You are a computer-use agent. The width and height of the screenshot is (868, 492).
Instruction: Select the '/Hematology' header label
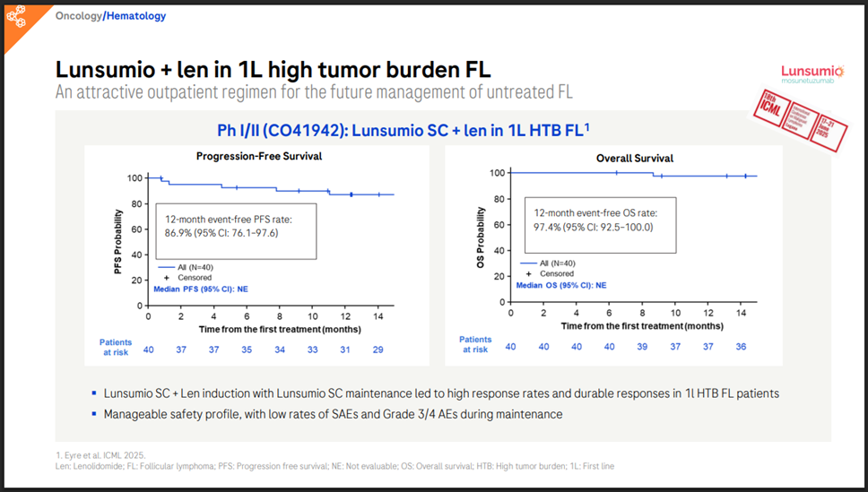(135, 15)
